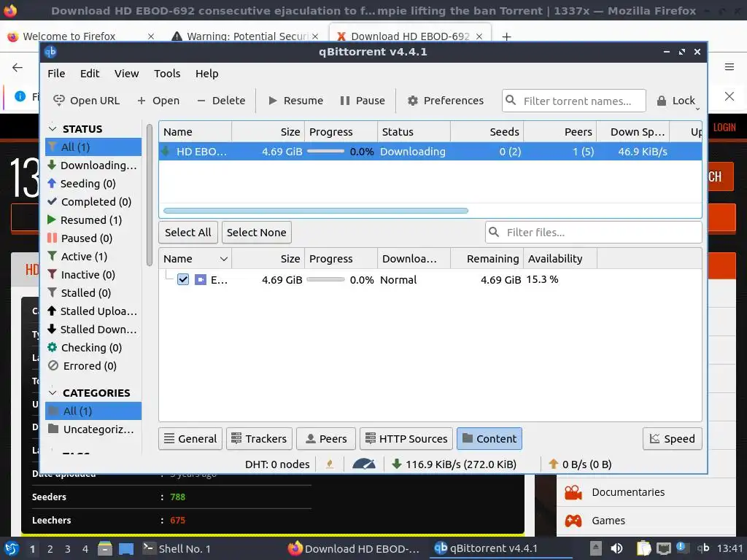Click the alternative speed limits speedometer icon
747x560 pixels.
(x=364, y=464)
